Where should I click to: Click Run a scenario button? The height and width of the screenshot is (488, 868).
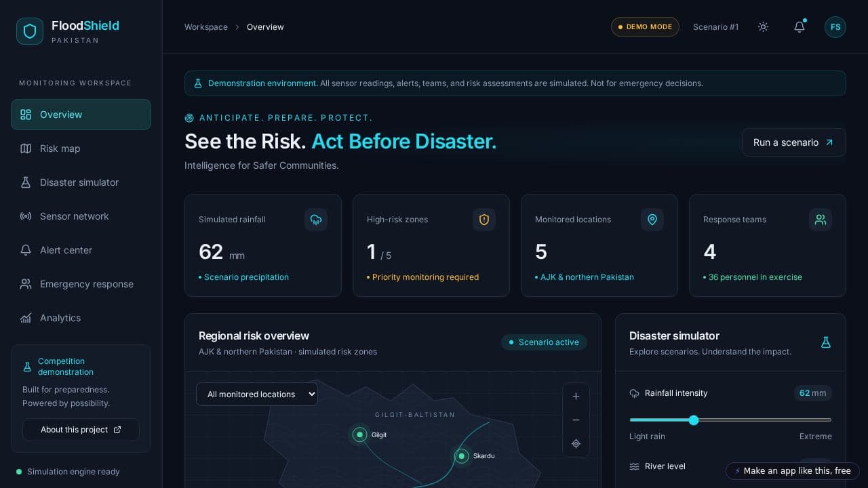(x=794, y=142)
